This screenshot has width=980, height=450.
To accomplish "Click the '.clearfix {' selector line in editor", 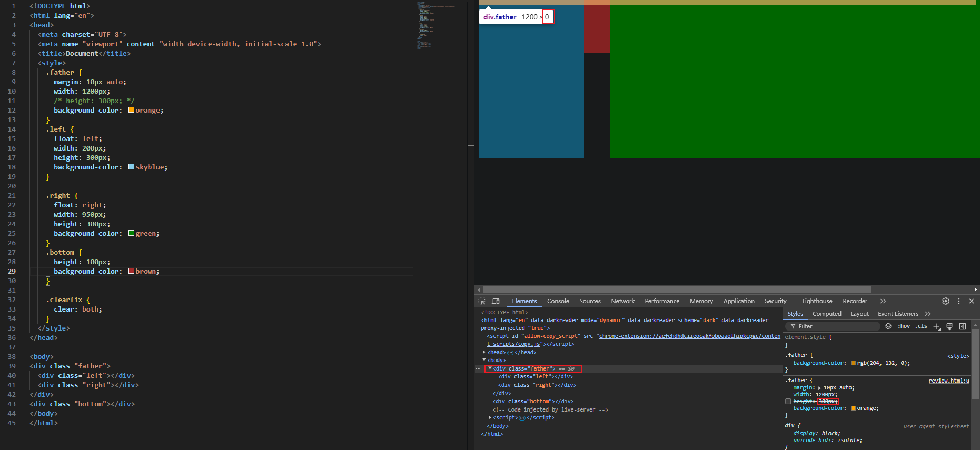I will [x=68, y=299].
